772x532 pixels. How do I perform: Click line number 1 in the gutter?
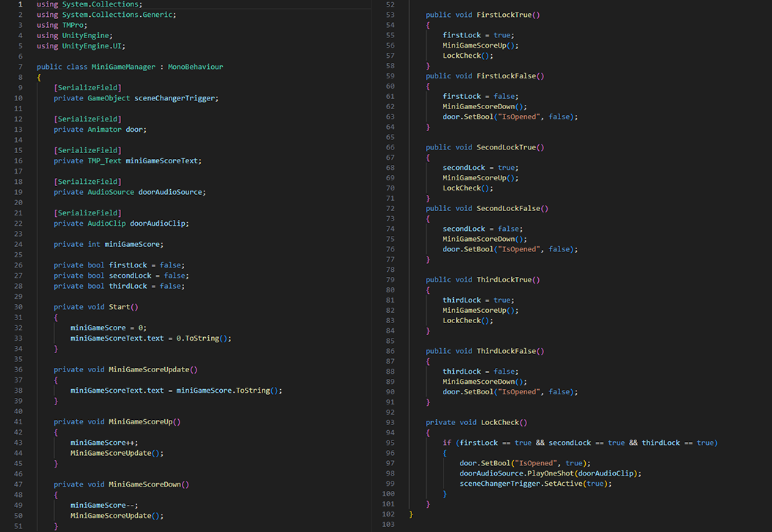click(19, 4)
